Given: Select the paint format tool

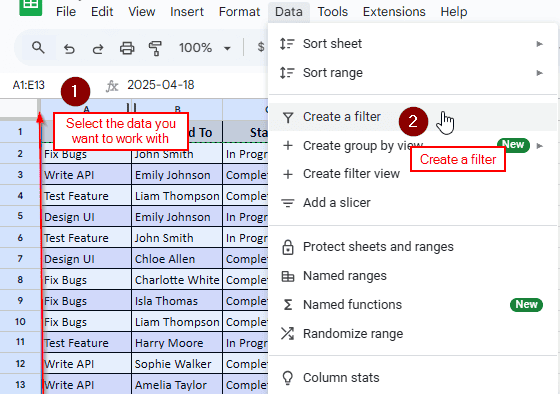Looking at the screenshot, I should 155,48.
